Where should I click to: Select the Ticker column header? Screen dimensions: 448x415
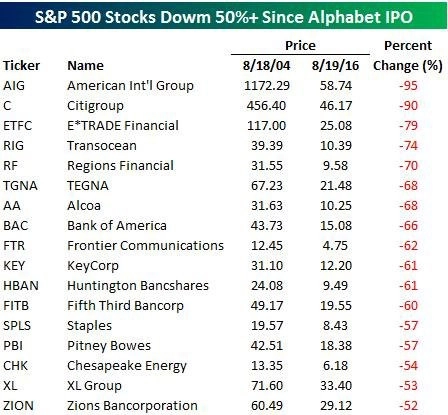(21, 66)
